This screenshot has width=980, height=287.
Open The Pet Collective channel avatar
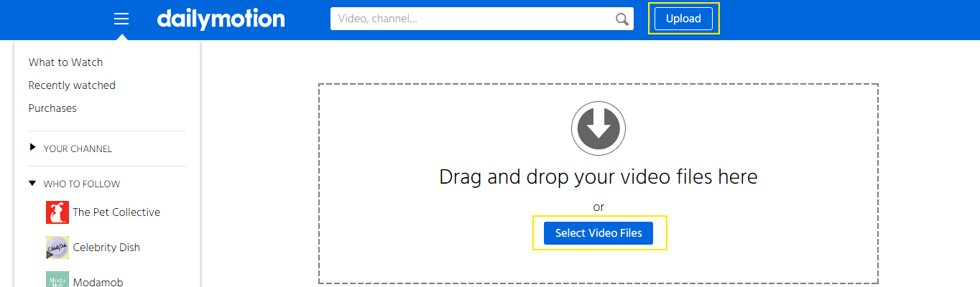(57, 212)
